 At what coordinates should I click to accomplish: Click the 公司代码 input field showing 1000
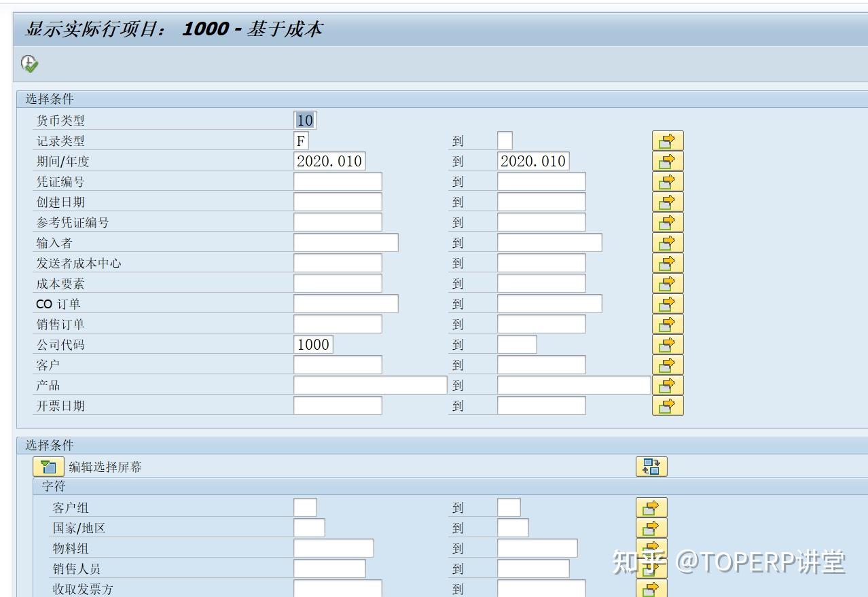pos(314,344)
